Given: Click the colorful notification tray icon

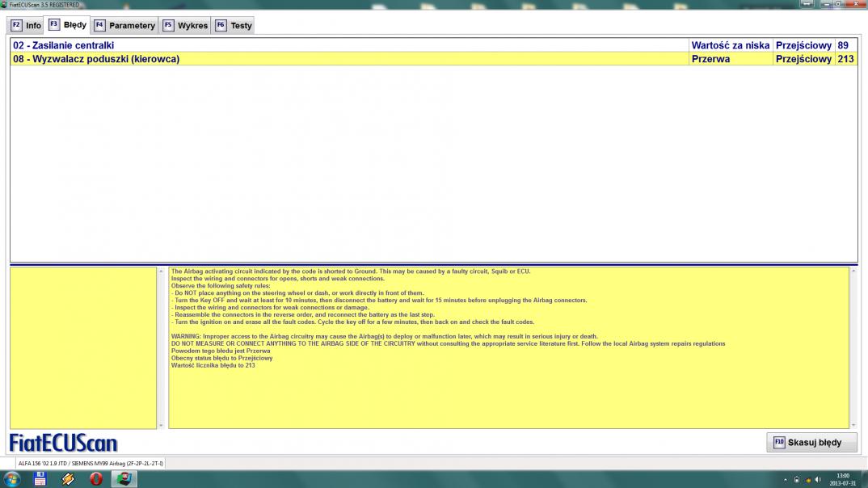Looking at the screenshot, I should pyautogui.click(x=807, y=480).
